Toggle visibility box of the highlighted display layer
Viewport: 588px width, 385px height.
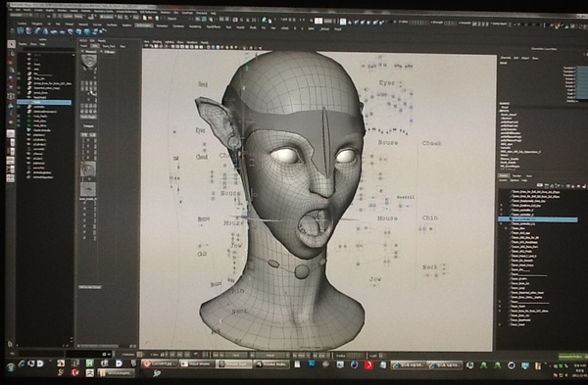click(x=502, y=218)
